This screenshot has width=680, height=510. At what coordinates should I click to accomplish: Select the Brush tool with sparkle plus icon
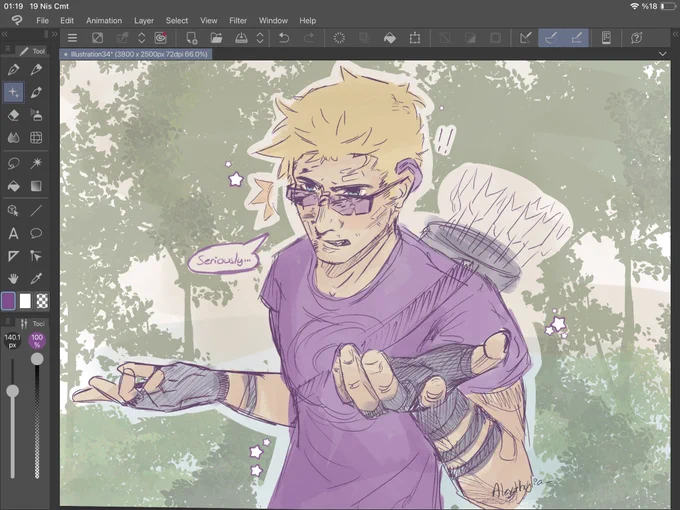13,92
